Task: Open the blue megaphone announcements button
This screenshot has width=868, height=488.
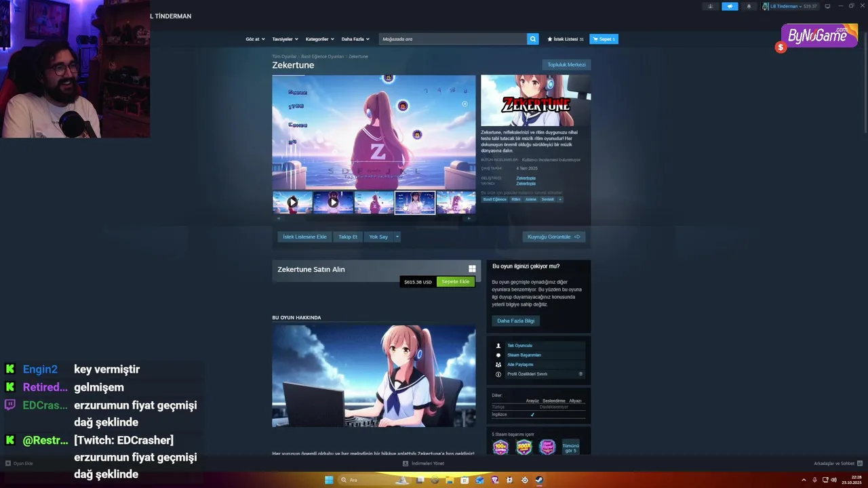Action: (x=730, y=6)
